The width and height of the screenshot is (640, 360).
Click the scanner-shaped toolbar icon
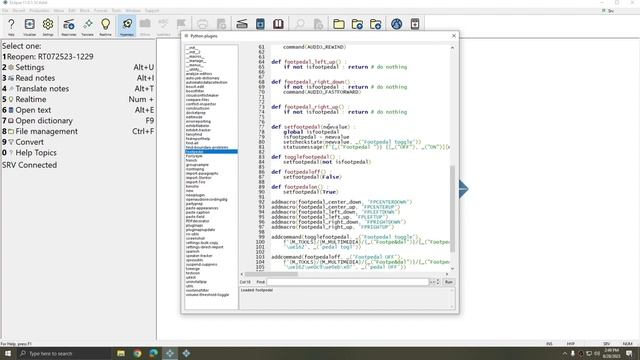click(242, 24)
